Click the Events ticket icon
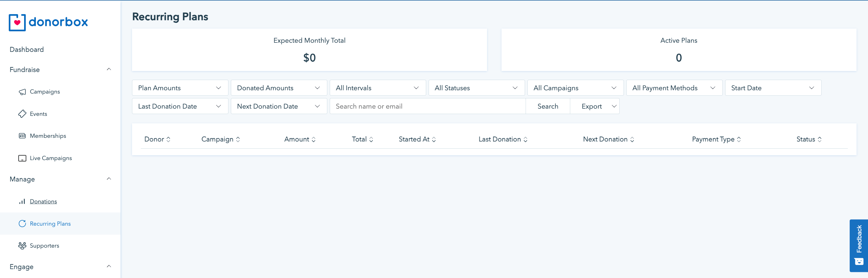868x278 pixels. pyautogui.click(x=22, y=114)
